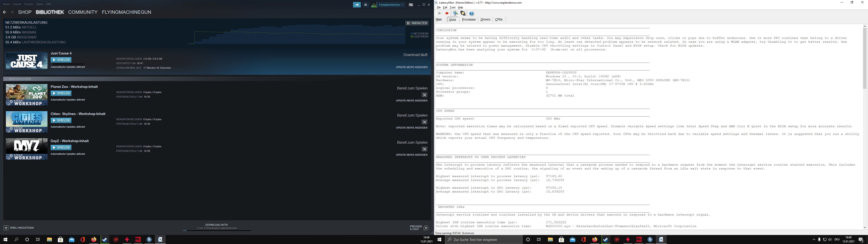Image resolution: width=868 pixels, height=244 pixels.
Task: Open LatencyMon Tools menu
Action: [453, 7]
